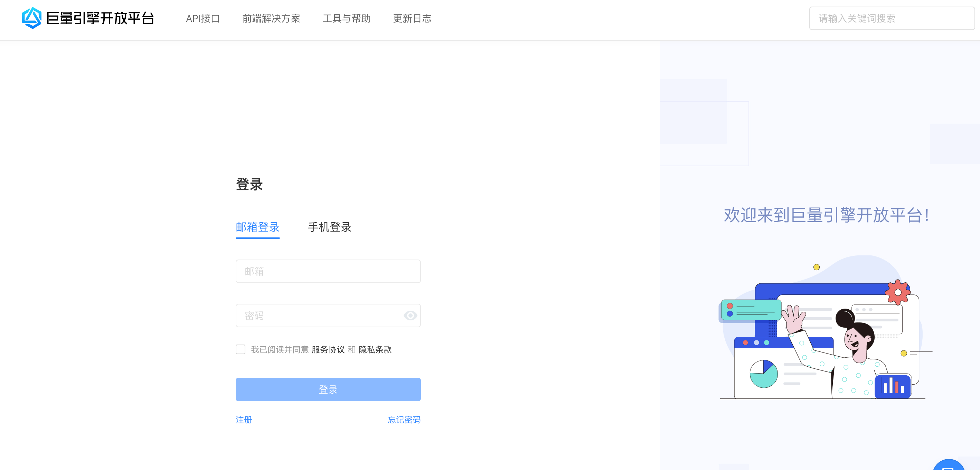
Task: Check the 我已阅读并同意 agreement checkbox
Action: coord(241,349)
